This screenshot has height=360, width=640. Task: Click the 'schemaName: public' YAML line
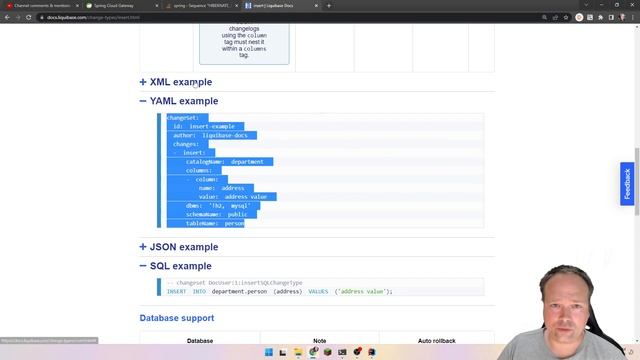pyautogui.click(x=216, y=215)
